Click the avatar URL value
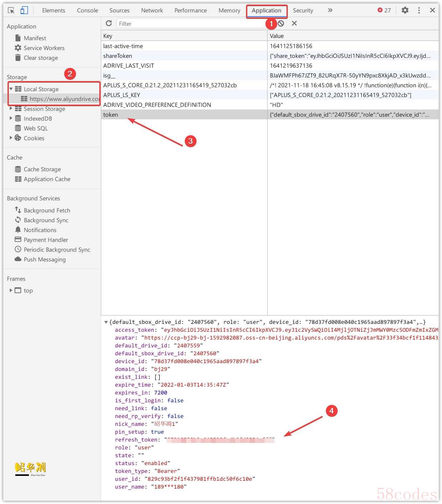The image size is (442, 504). point(291,338)
